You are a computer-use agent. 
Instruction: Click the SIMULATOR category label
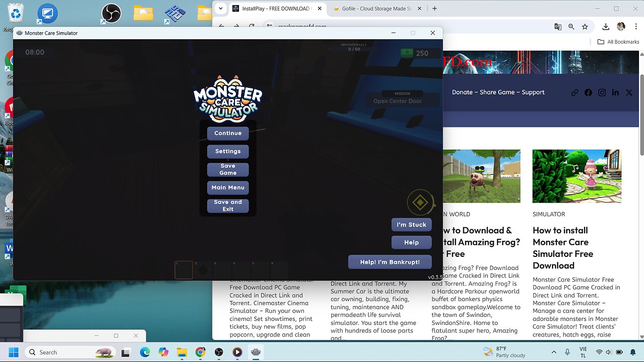pyautogui.click(x=549, y=214)
